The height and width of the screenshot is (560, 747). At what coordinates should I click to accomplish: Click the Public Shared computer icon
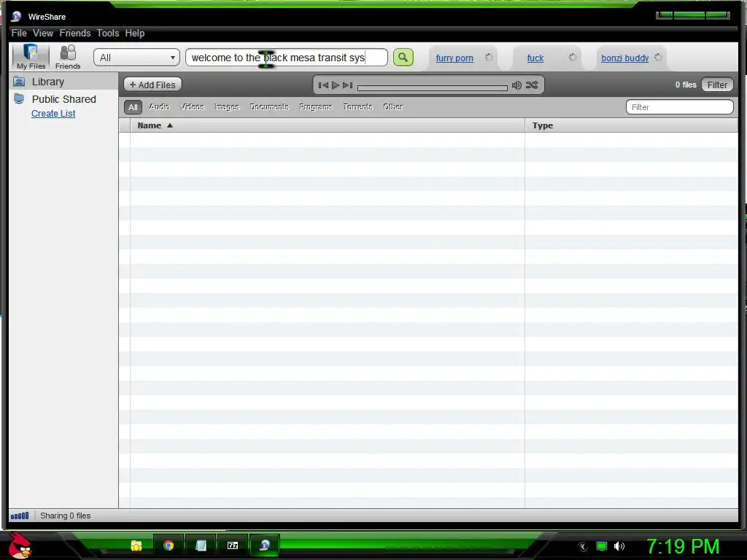tap(19, 98)
